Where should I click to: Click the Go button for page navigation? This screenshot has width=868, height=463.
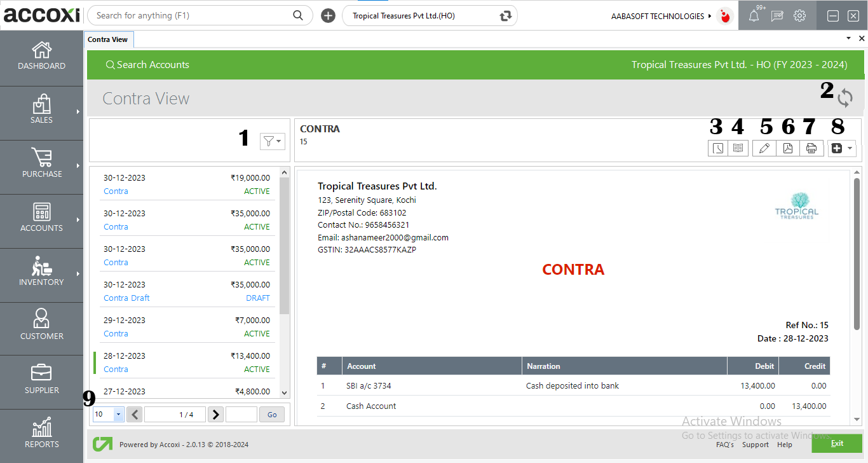271,414
